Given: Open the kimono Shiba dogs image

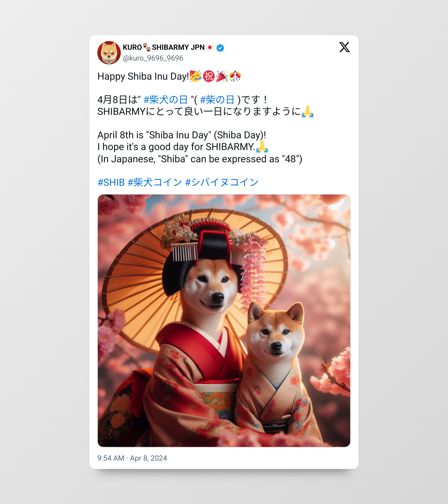Looking at the screenshot, I should pyautogui.click(x=224, y=321).
